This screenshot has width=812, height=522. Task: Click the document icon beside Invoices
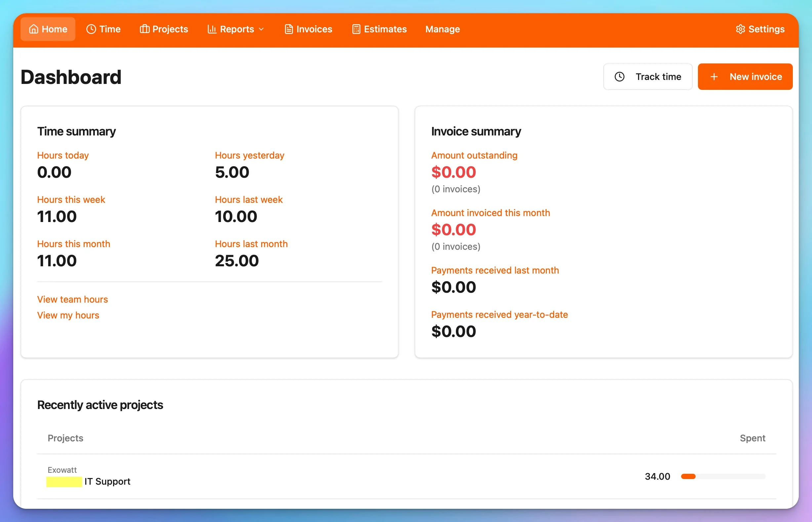tap(289, 29)
